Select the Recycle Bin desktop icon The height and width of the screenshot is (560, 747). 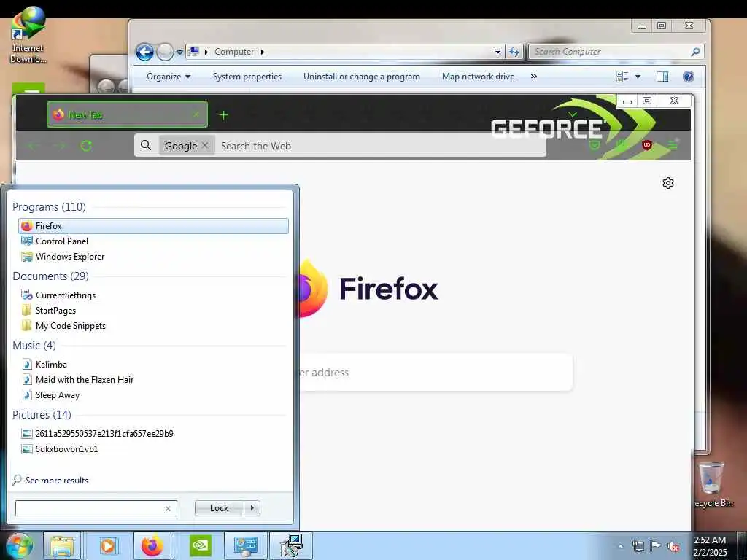click(713, 485)
